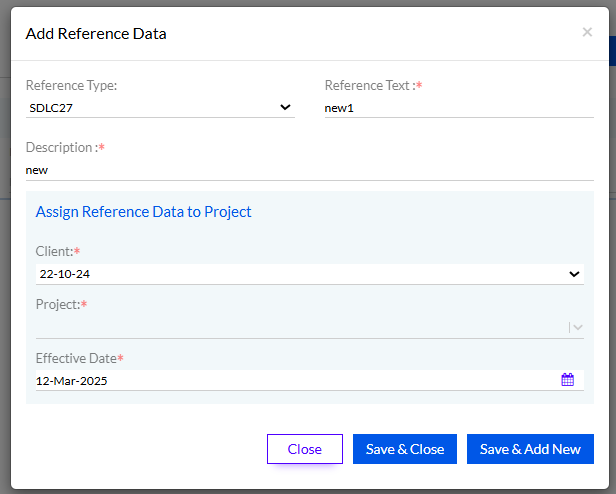Click the white Close button
Image resolution: width=616 pixels, height=494 pixels.
coord(304,449)
